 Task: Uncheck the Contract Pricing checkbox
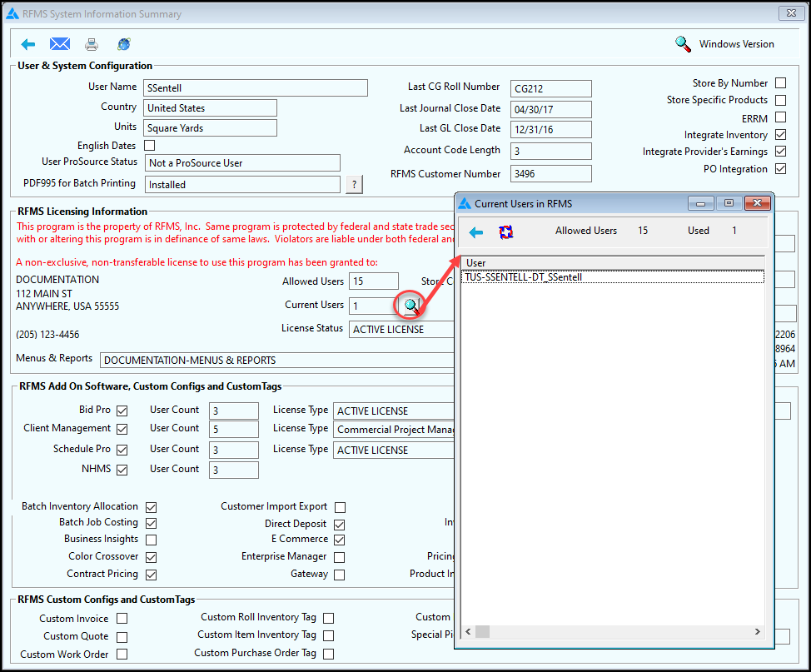tap(151, 575)
